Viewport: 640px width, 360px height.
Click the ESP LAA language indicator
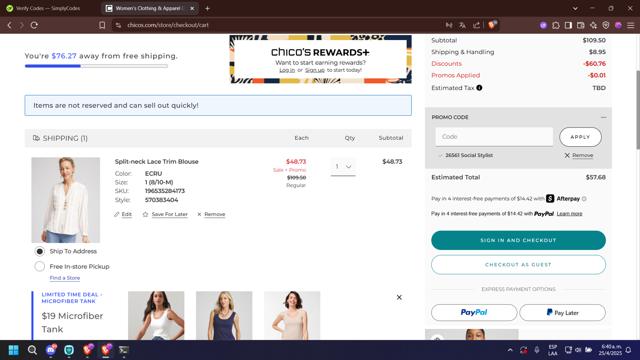coord(553,350)
